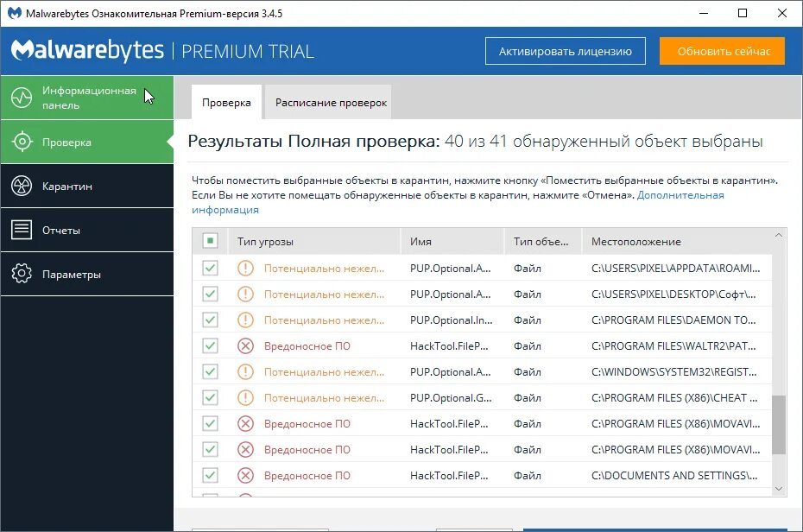
Task: Toggle the select-all checkbox in table header
Action: 210,241
